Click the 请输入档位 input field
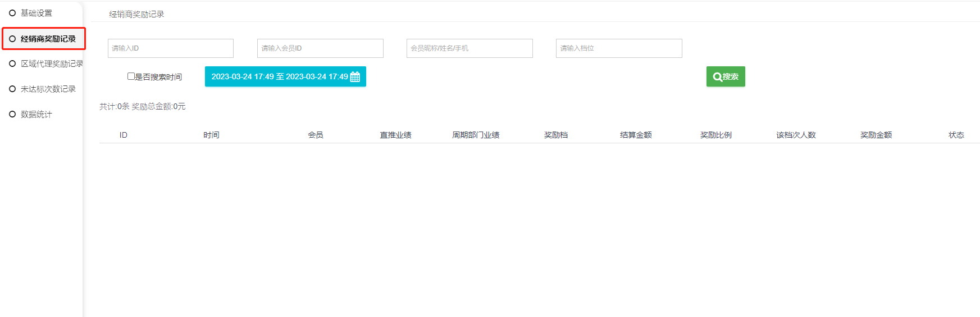Screen dimensions: 980x317 click(618, 48)
